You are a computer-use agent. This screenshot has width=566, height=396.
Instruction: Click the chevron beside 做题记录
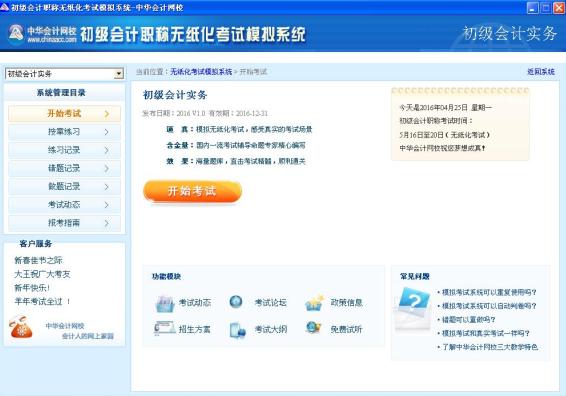tap(106, 187)
